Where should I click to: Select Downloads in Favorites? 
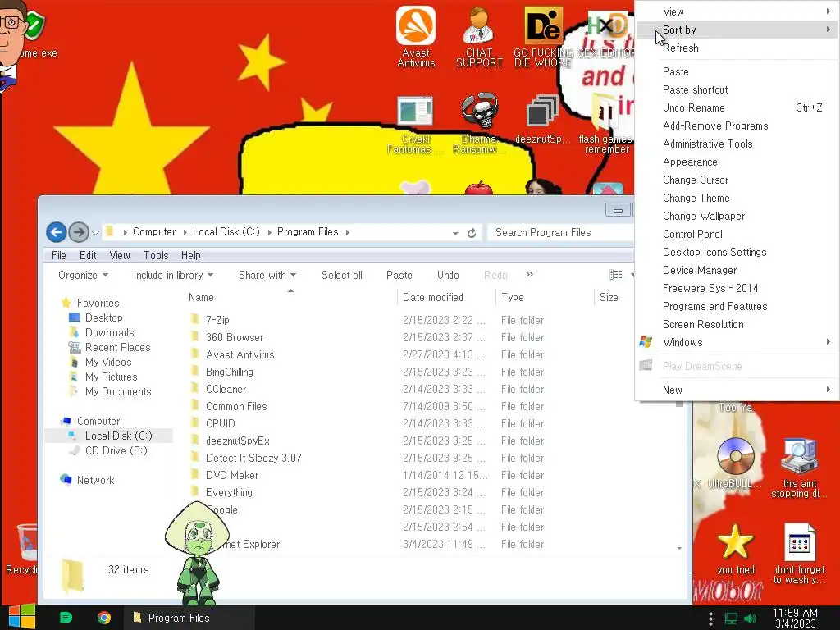(x=109, y=333)
